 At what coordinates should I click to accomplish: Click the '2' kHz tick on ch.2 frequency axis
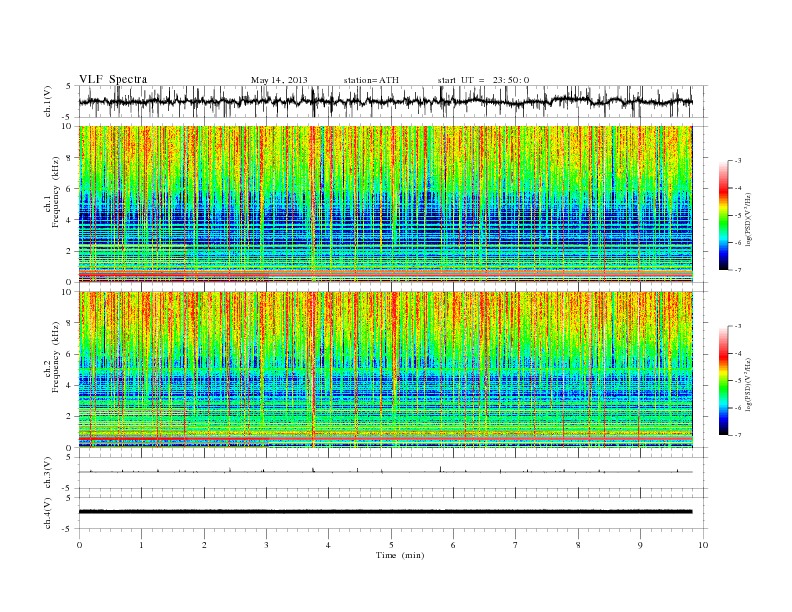click(70, 417)
